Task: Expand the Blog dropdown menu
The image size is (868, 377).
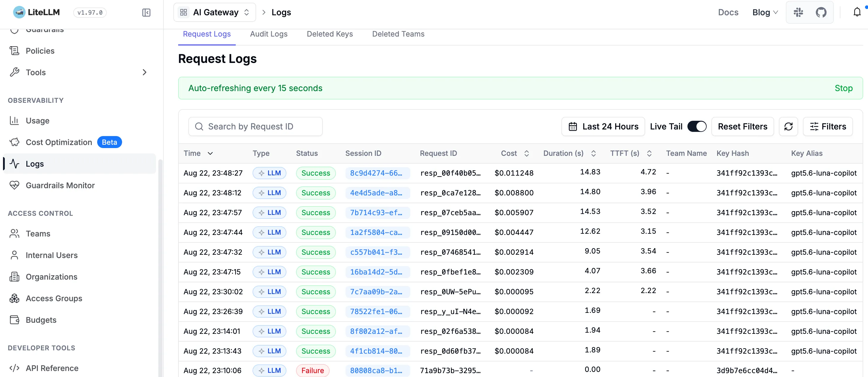Action: coord(765,13)
